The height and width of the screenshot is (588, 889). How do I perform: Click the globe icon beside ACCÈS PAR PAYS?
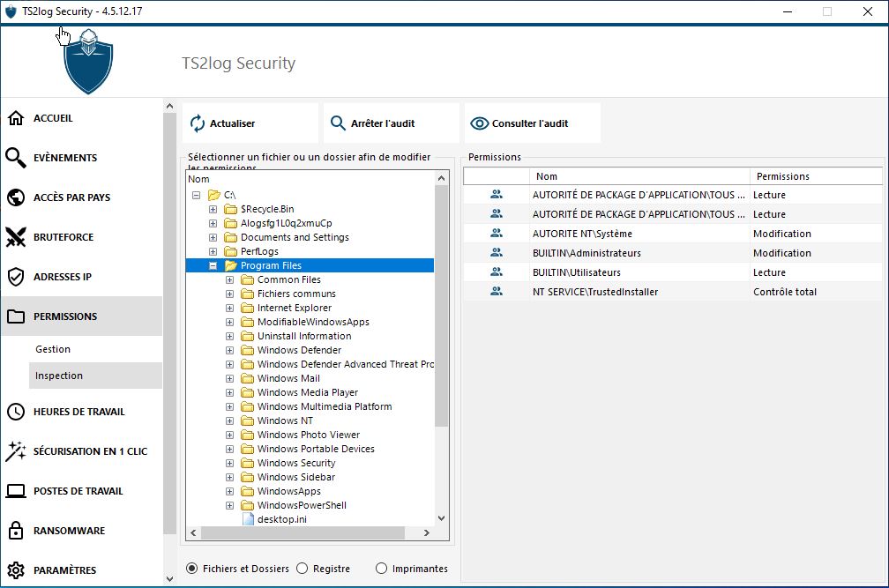pos(16,197)
